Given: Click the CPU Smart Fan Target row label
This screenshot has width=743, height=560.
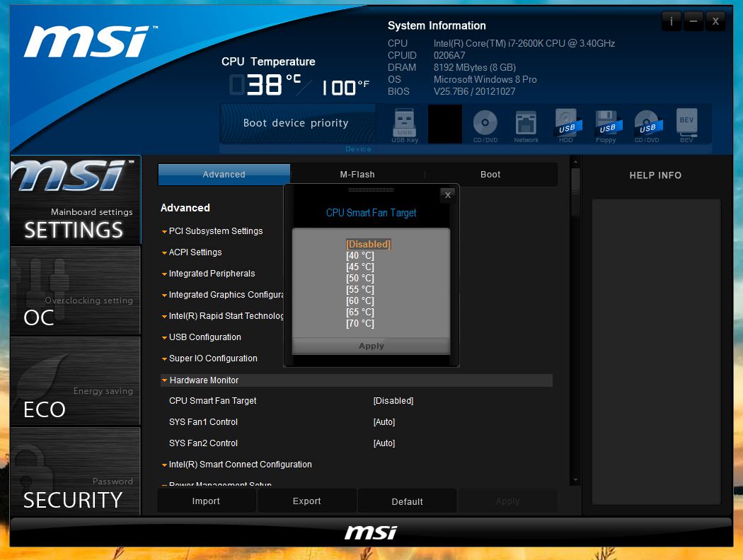Looking at the screenshot, I should 213,401.
